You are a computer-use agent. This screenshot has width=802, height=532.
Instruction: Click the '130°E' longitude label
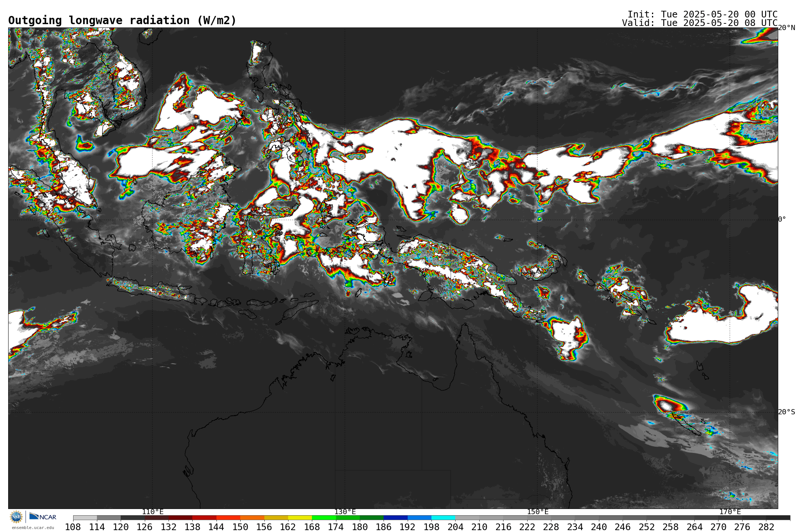[345, 512]
